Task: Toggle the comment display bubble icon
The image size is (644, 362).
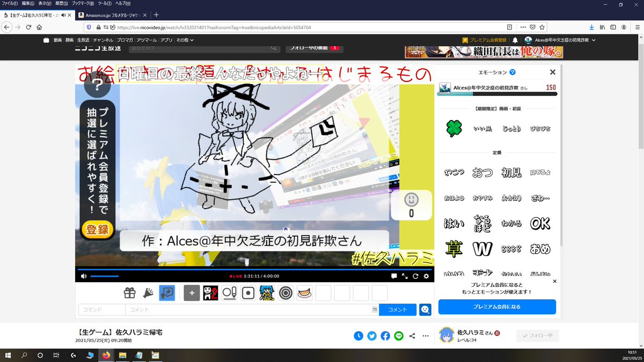Action: coord(394,276)
